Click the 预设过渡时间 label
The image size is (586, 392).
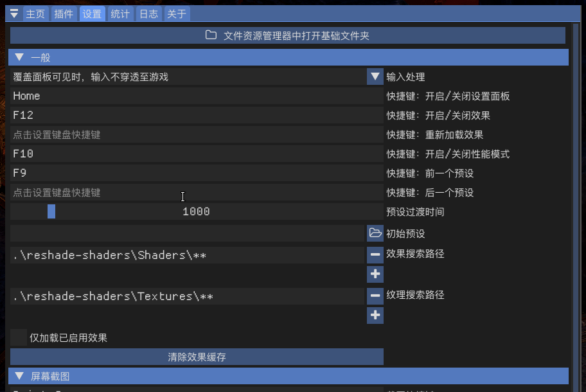[415, 212]
